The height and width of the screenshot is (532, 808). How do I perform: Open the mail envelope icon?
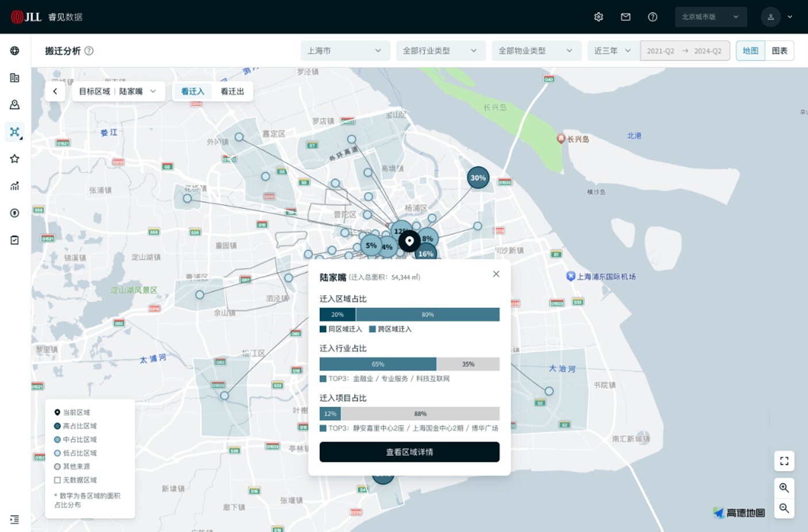coord(626,17)
